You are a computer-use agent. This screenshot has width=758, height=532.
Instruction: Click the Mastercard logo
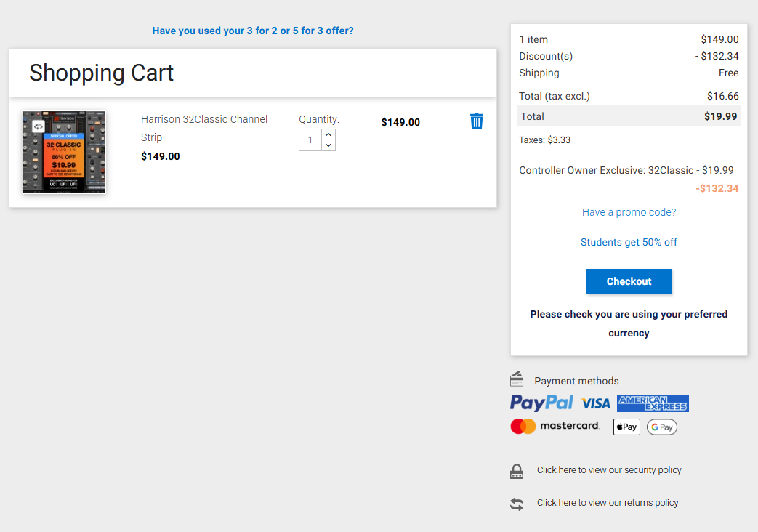point(555,426)
